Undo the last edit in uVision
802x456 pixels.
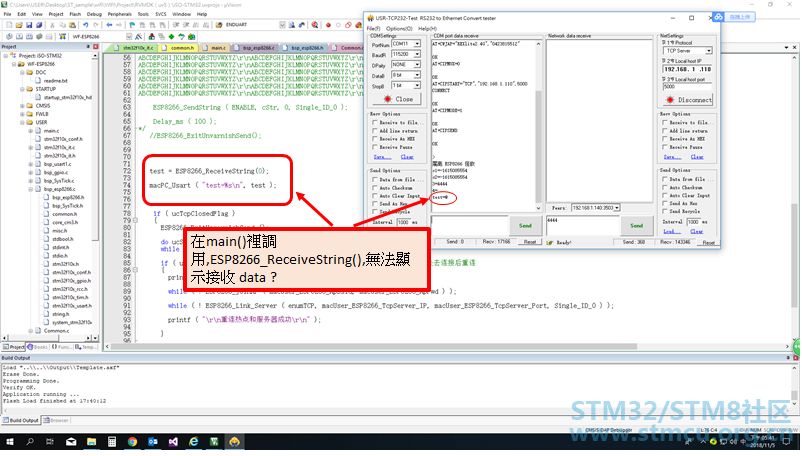coord(85,25)
